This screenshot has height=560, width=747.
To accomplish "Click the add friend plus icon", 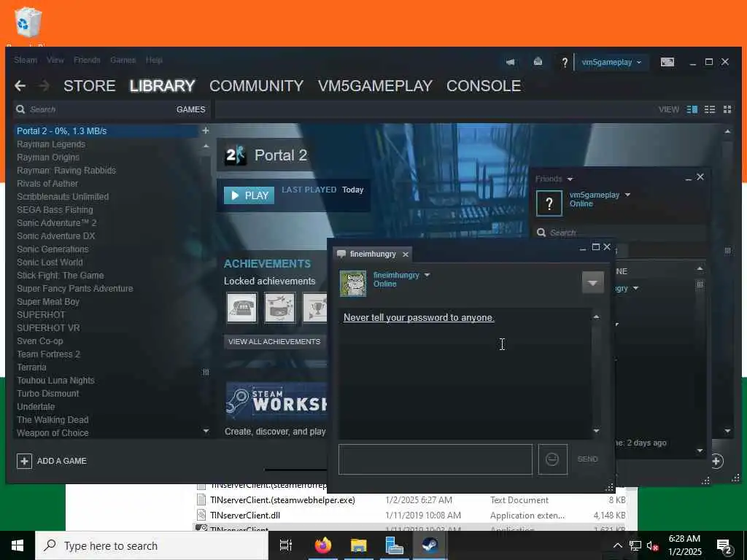I will click(716, 461).
